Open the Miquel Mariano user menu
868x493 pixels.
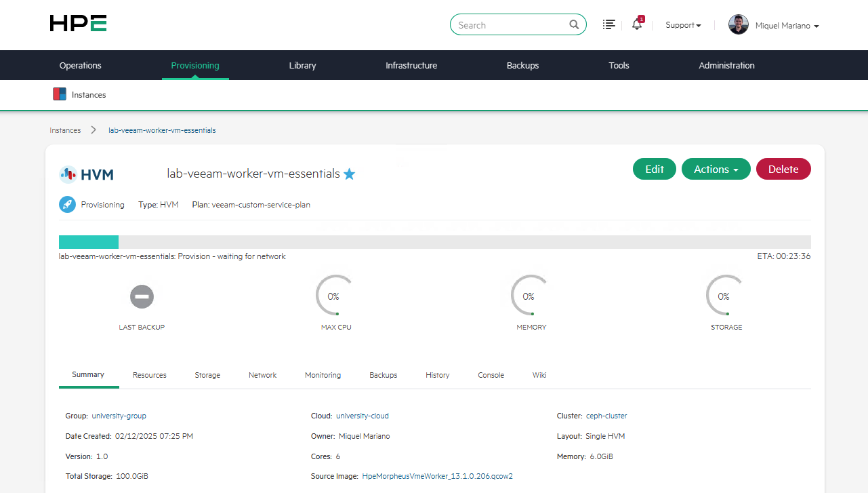[787, 26]
